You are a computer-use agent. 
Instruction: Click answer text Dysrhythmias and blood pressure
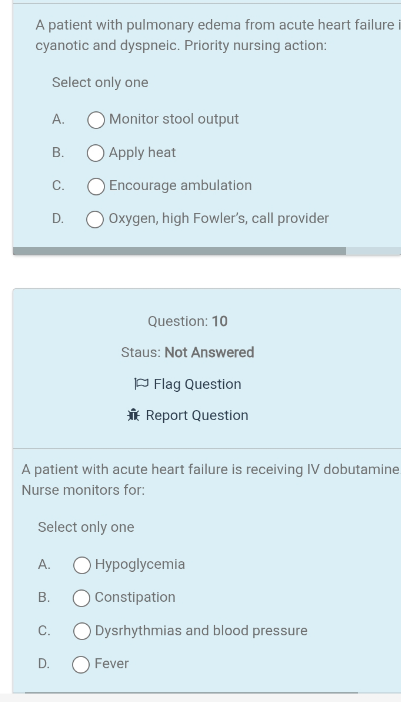pyautogui.click(x=201, y=630)
